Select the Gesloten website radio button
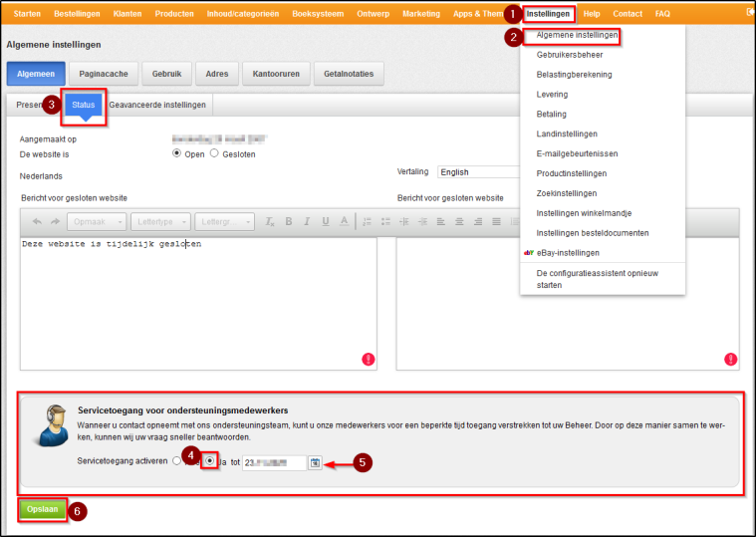 214,153
